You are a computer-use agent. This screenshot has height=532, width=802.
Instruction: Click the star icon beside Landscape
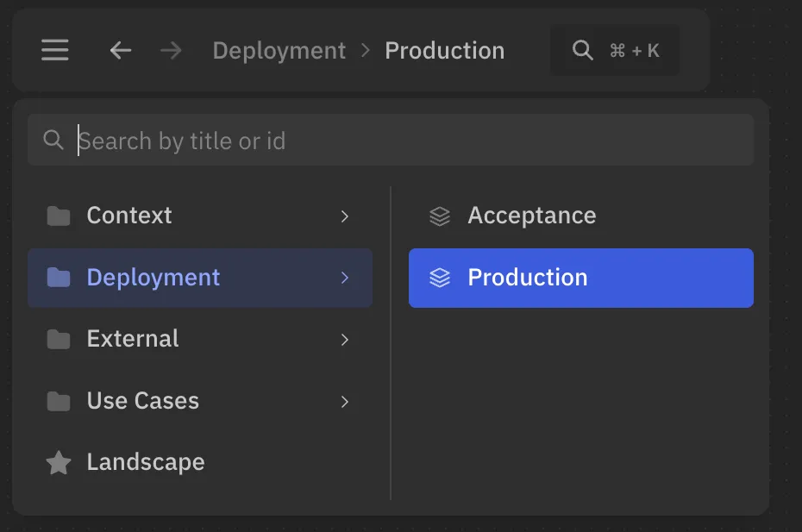coord(58,462)
